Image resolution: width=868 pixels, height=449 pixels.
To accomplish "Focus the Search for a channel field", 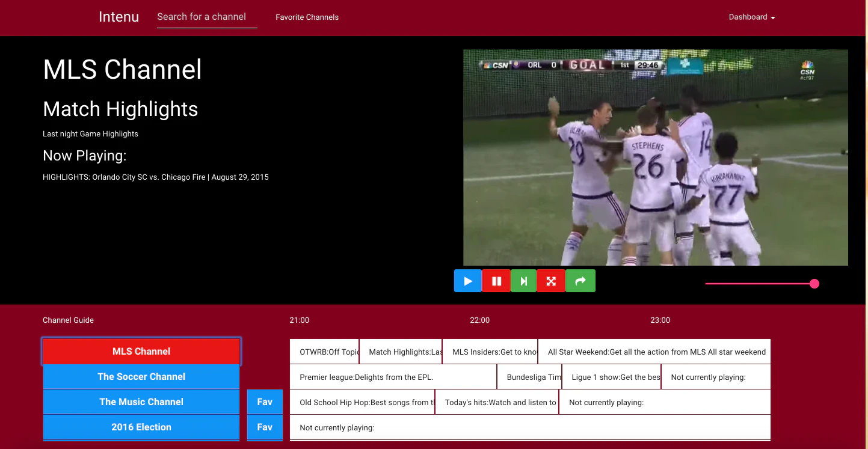I will tap(207, 17).
